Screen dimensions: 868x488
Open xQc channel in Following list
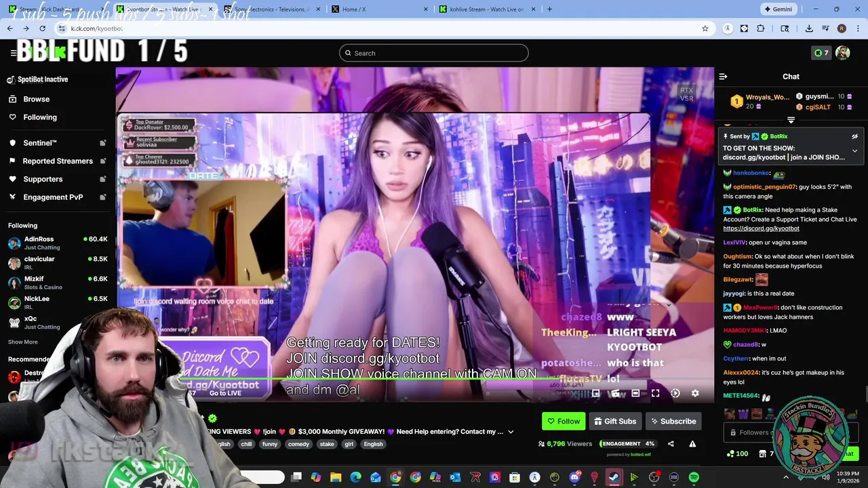click(58, 323)
